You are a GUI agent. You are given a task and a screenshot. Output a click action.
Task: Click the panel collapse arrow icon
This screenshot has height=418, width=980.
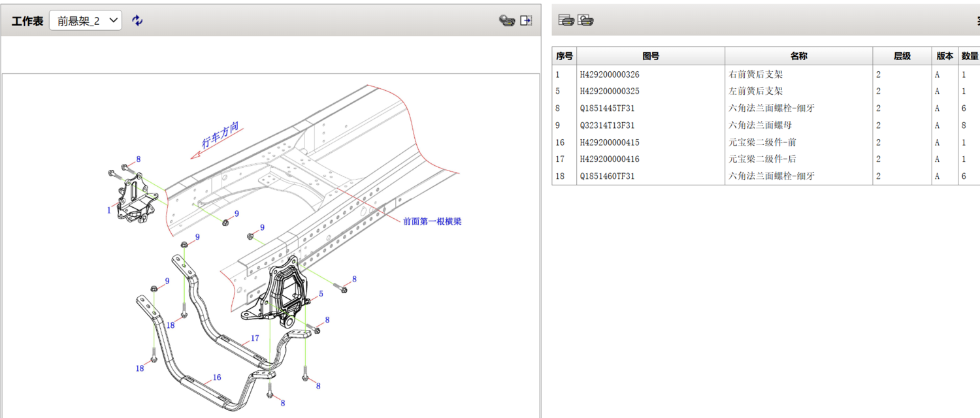click(x=526, y=21)
